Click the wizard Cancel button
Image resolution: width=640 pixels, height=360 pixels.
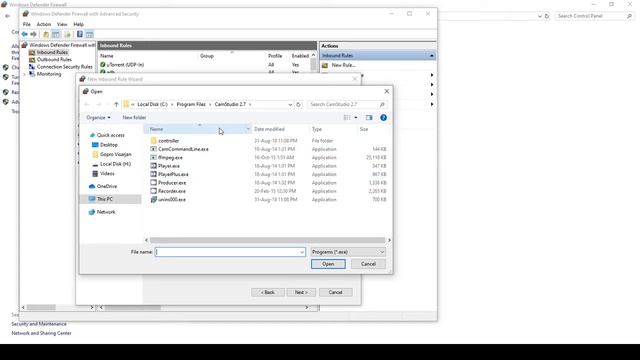336,292
